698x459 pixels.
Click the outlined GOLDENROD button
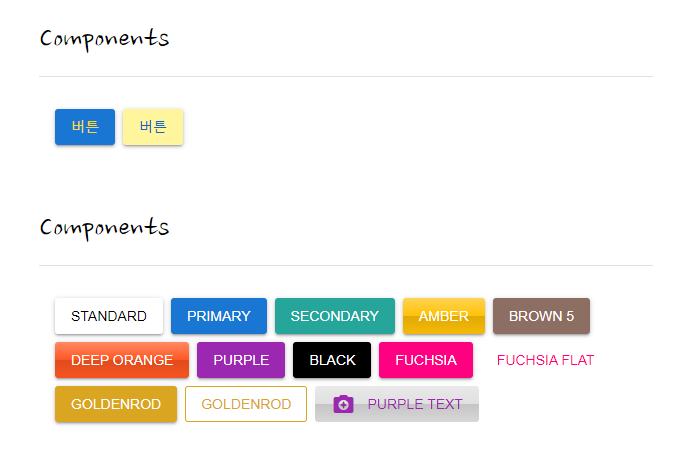pos(246,404)
